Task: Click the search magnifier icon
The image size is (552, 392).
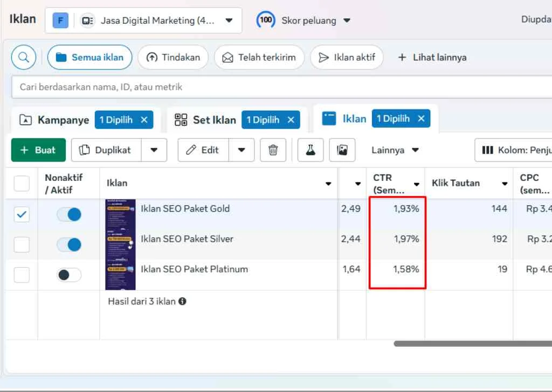Action: click(23, 57)
